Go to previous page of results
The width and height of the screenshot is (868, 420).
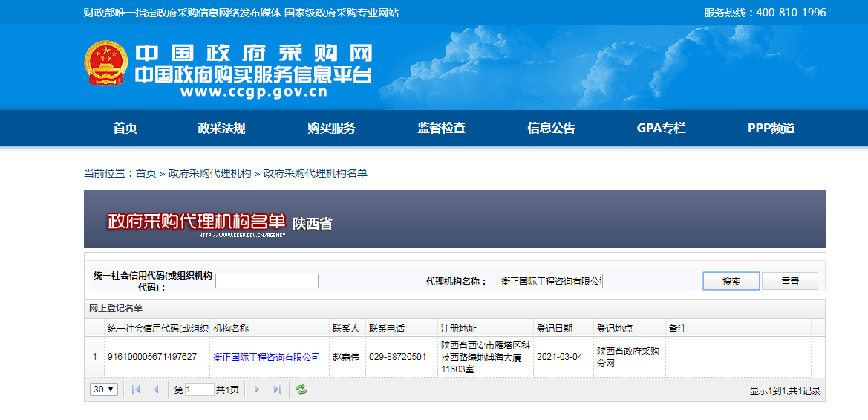click(x=155, y=390)
